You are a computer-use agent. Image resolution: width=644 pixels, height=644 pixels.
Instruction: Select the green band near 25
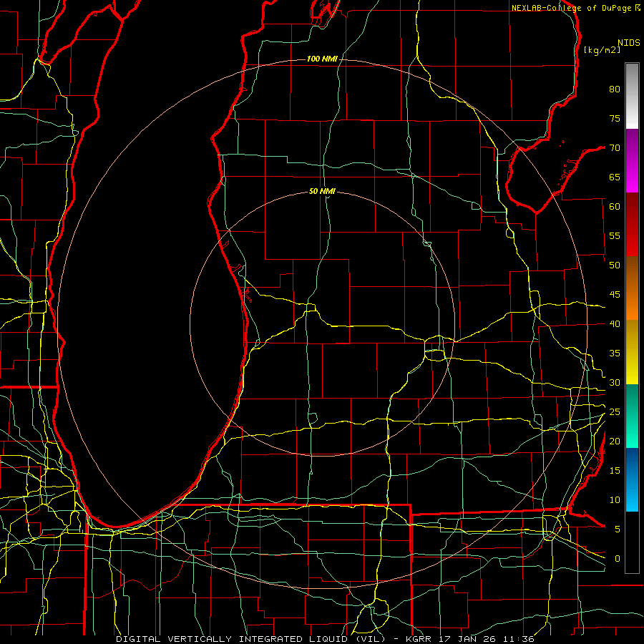click(632, 416)
